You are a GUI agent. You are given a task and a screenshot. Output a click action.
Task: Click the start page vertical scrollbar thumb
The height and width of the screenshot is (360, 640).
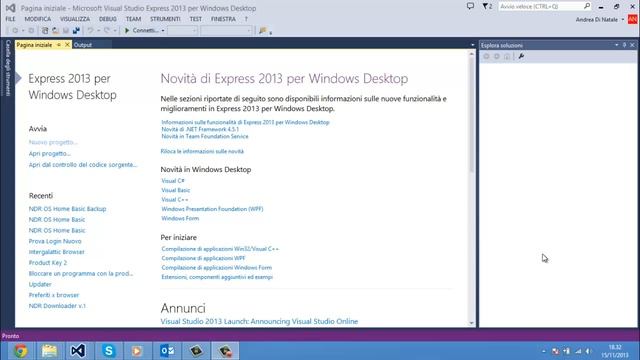(471, 115)
